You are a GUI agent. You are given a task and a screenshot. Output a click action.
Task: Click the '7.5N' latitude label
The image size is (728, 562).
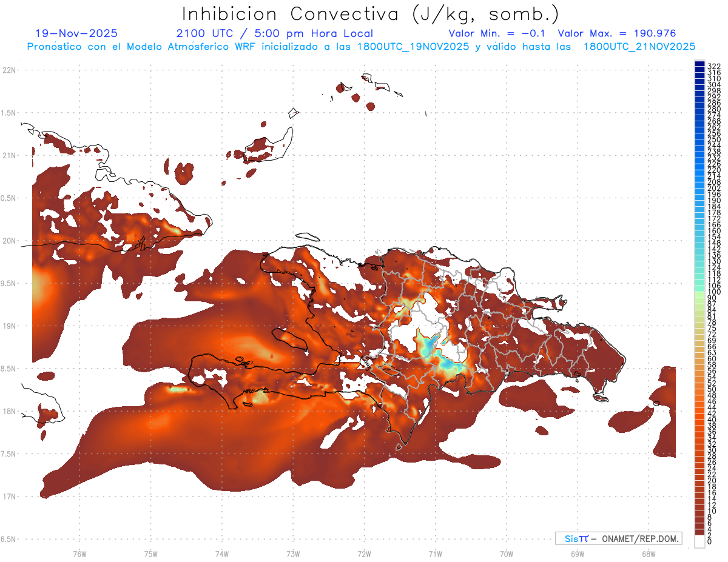pos(8,454)
